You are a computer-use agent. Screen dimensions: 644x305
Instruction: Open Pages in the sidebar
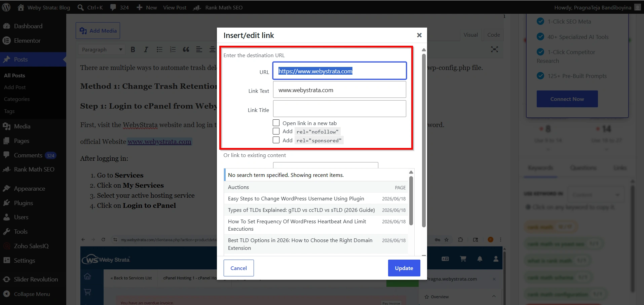coord(22,141)
